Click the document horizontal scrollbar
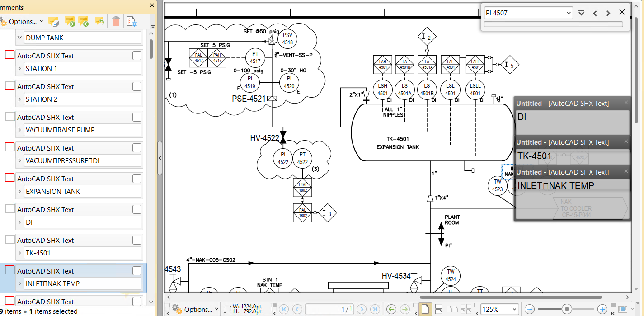This screenshot has height=316, width=644. pyautogui.click(x=511, y=297)
